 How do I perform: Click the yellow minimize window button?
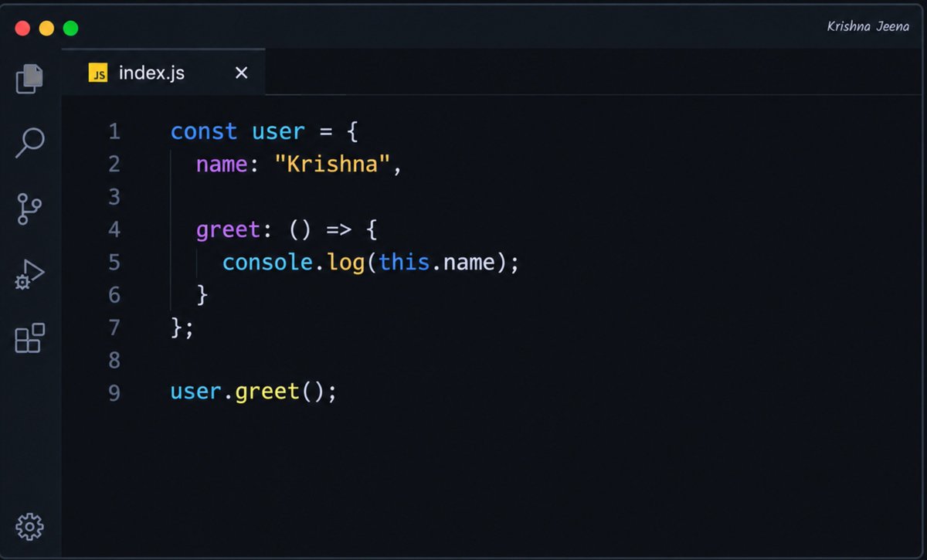(46, 29)
